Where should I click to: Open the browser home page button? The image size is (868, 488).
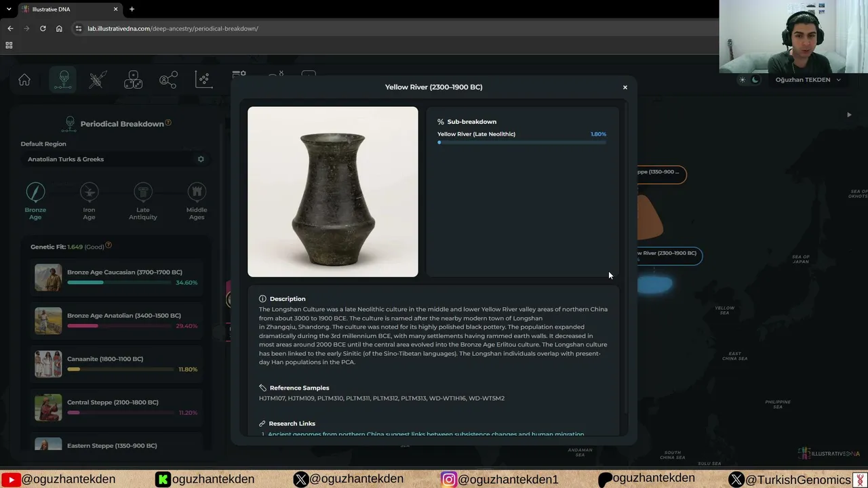point(59,28)
